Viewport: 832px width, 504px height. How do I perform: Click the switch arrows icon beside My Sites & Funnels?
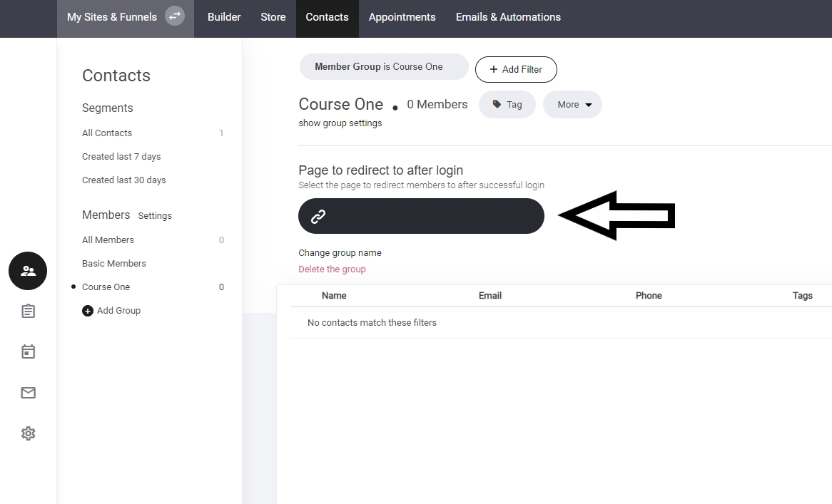click(x=175, y=16)
